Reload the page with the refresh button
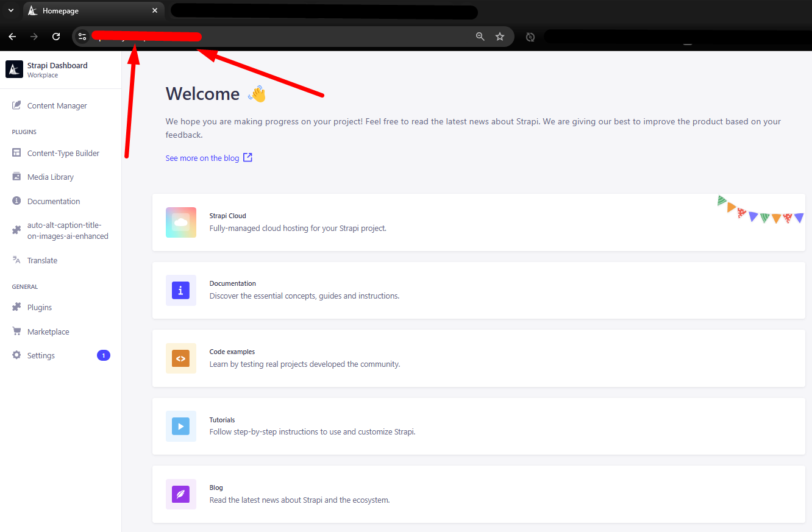 tap(56, 37)
